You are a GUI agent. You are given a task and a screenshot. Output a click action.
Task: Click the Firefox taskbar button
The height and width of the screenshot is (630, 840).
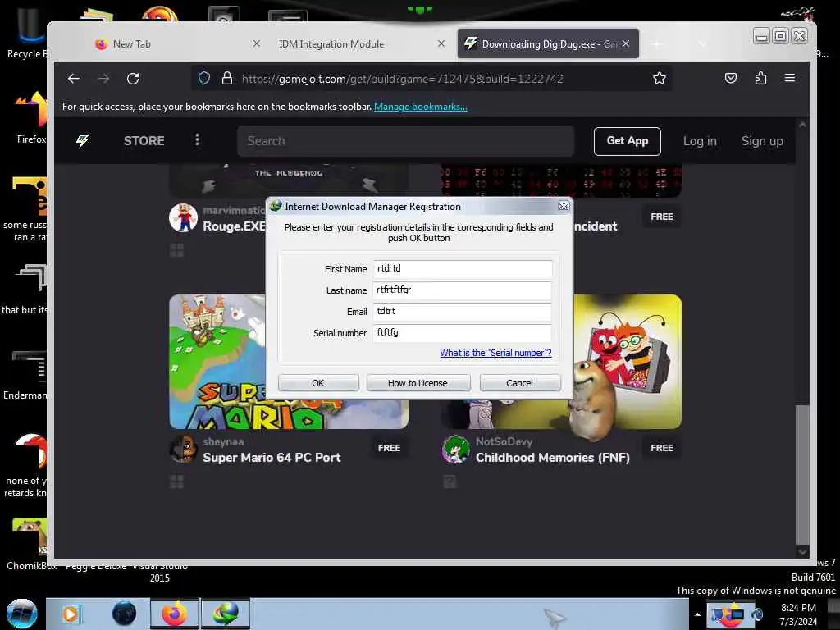[x=174, y=614]
